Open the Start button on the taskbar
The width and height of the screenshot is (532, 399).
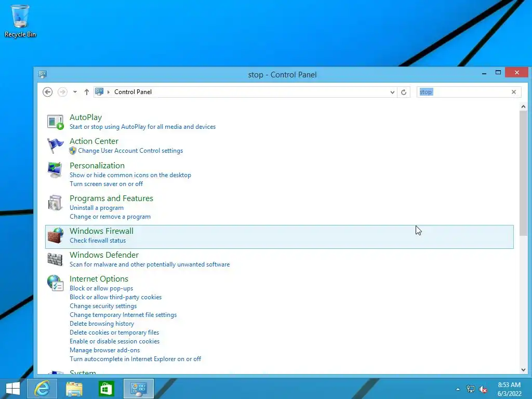pos(13,389)
